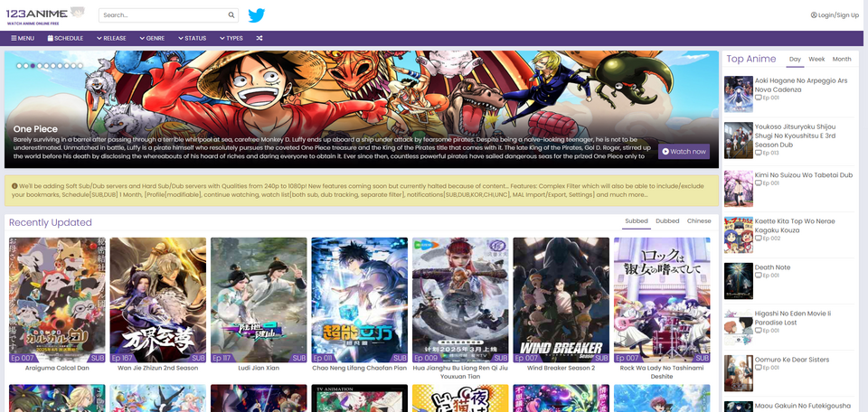The width and height of the screenshot is (868, 412).
Task: Click the random shuffle icon
Action: 259,38
